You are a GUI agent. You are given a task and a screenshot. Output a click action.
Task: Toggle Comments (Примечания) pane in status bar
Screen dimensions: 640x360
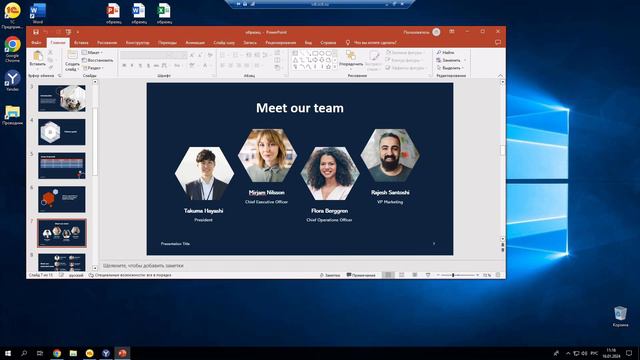(361, 275)
